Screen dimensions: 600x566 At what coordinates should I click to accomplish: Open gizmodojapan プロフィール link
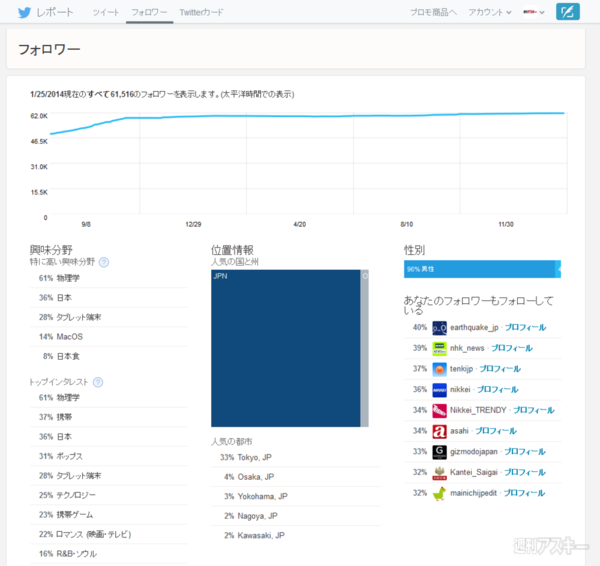coord(525,452)
